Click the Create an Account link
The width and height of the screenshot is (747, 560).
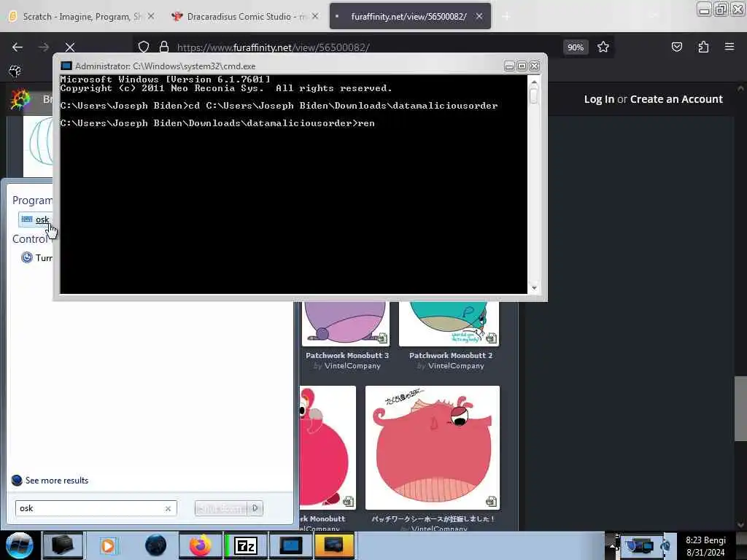pos(676,99)
